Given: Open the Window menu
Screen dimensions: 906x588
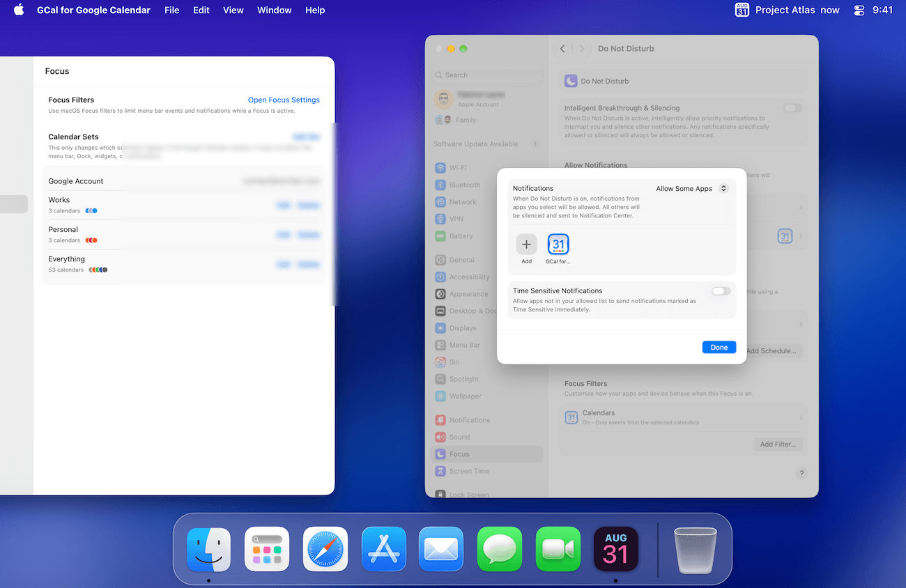Looking at the screenshot, I should (275, 10).
